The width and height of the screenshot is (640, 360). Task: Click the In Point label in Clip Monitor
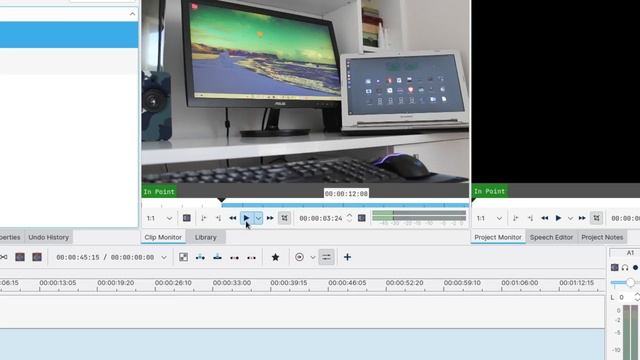coord(159,191)
